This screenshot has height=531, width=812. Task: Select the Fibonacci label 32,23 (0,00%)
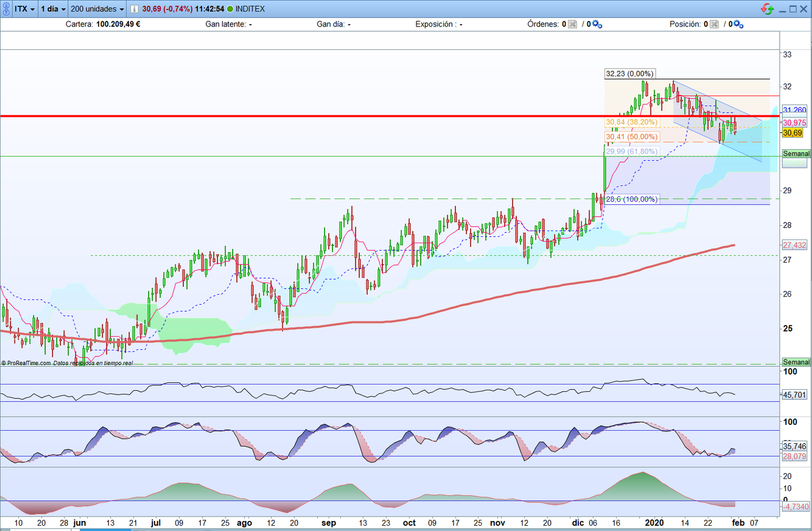[629, 74]
